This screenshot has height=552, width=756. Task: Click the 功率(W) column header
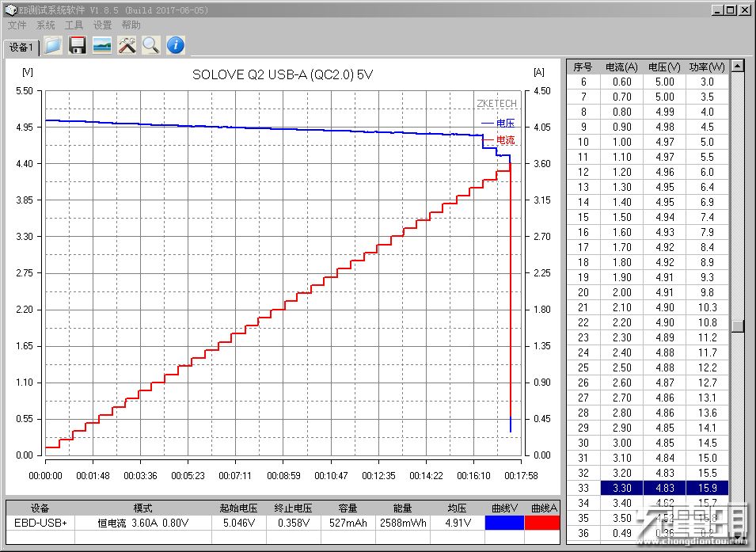pyautogui.click(x=707, y=67)
